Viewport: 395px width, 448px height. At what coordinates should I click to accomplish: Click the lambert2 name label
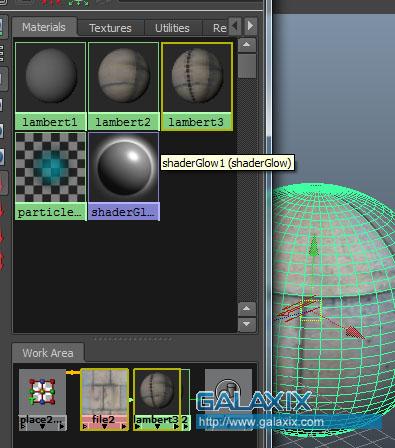[x=123, y=122]
